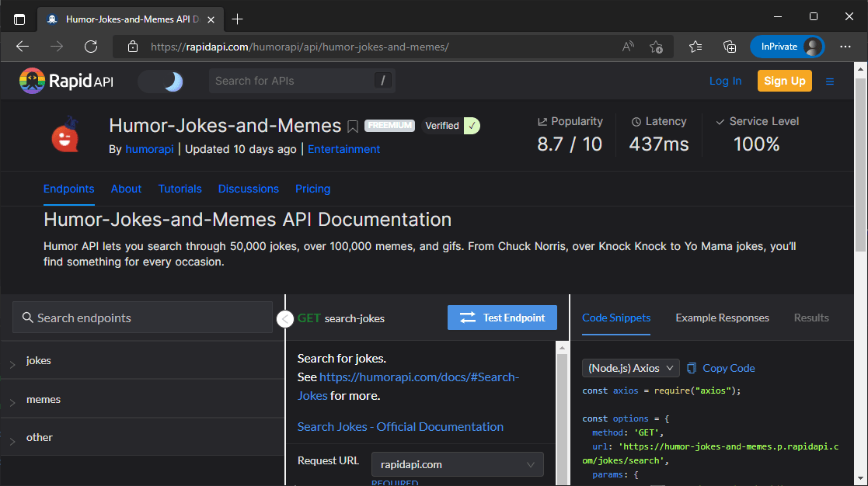Screen dimensions: 868x486
Task: Click the FREEMIUM badge
Action: pos(390,126)
